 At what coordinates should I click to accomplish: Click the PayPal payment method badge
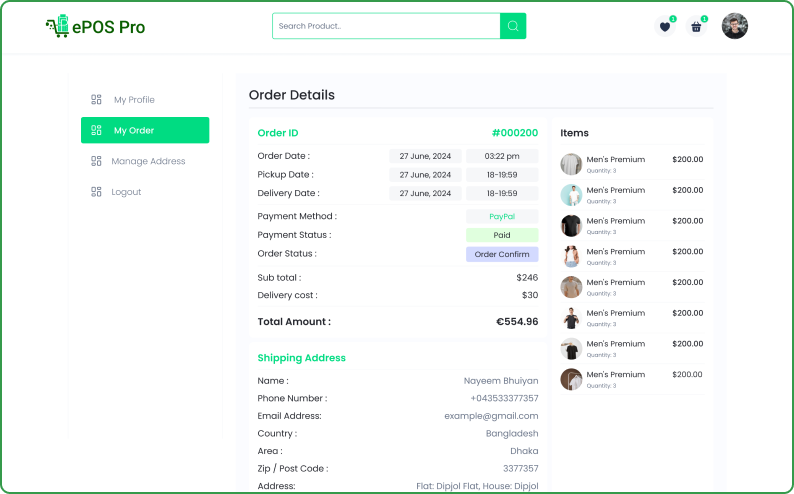click(x=502, y=216)
